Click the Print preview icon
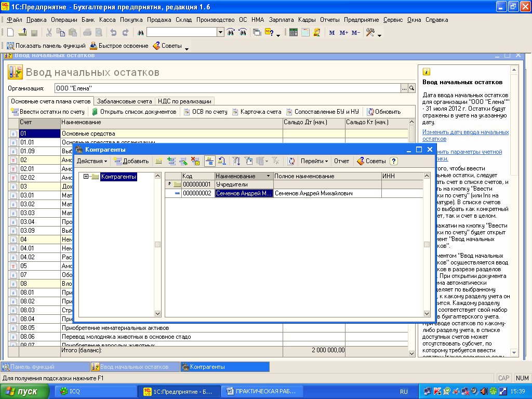This screenshot has height=399, width=532. click(99, 32)
